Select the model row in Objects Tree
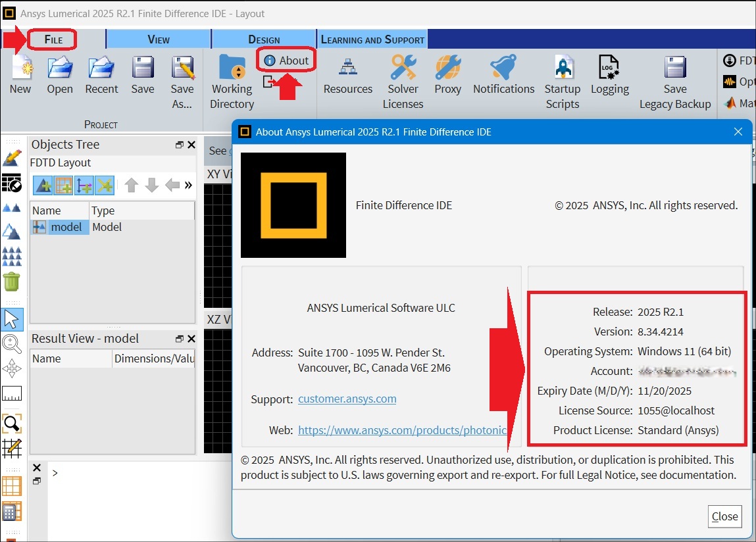This screenshot has width=756, height=542. coord(66,227)
